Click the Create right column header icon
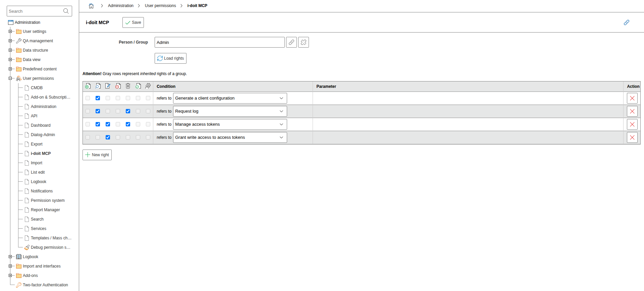Image resolution: width=644 pixels, height=291 pixels. tap(88, 86)
